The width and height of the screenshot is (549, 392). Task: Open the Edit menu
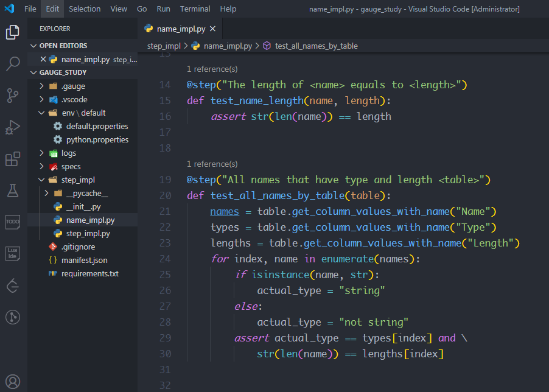[52, 9]
